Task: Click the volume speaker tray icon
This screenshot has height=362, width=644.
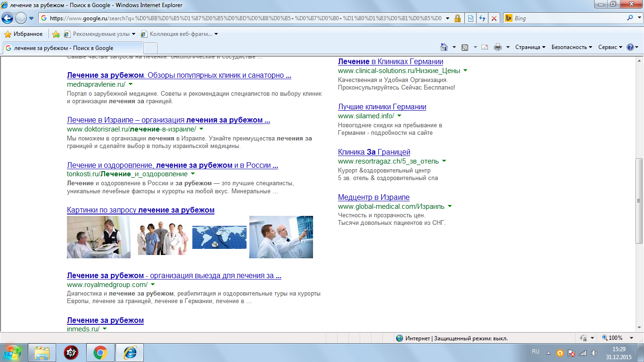Action: coord(594,353)
